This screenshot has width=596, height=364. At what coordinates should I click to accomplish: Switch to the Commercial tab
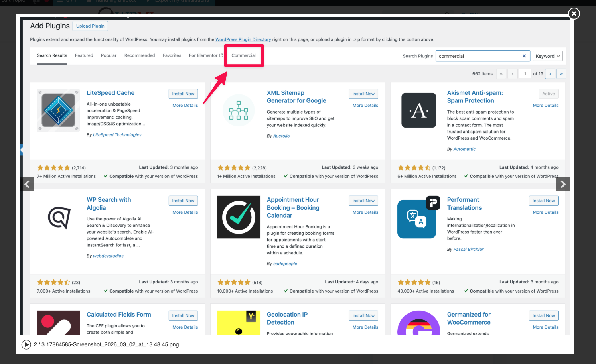click(243, 55)
